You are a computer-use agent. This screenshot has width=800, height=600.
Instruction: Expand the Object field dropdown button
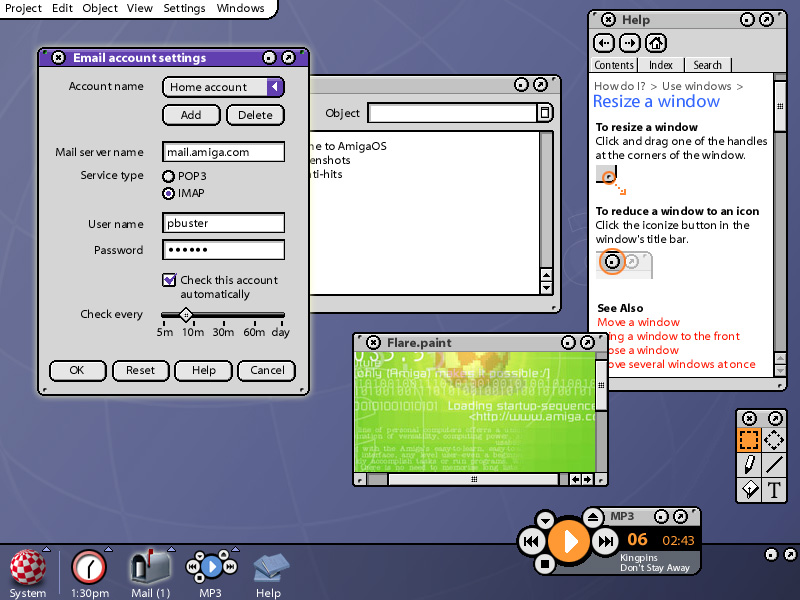[x=545, y=114]
